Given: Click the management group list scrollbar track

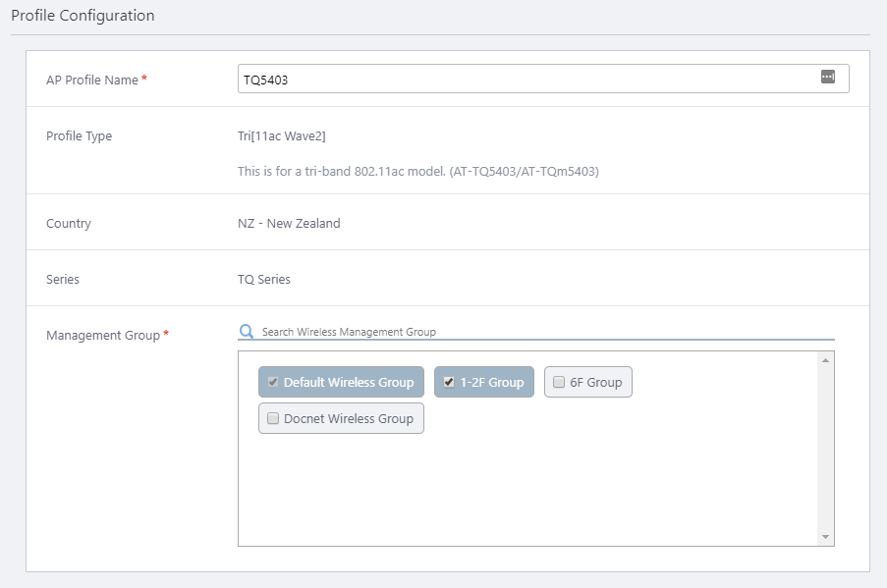Looking at the screenshot, I should [825, 449].
